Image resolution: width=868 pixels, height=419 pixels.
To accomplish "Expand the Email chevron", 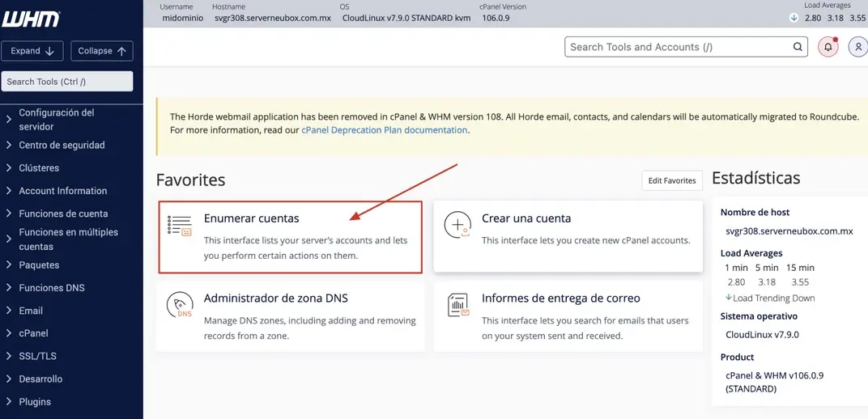I will (8, 311).
